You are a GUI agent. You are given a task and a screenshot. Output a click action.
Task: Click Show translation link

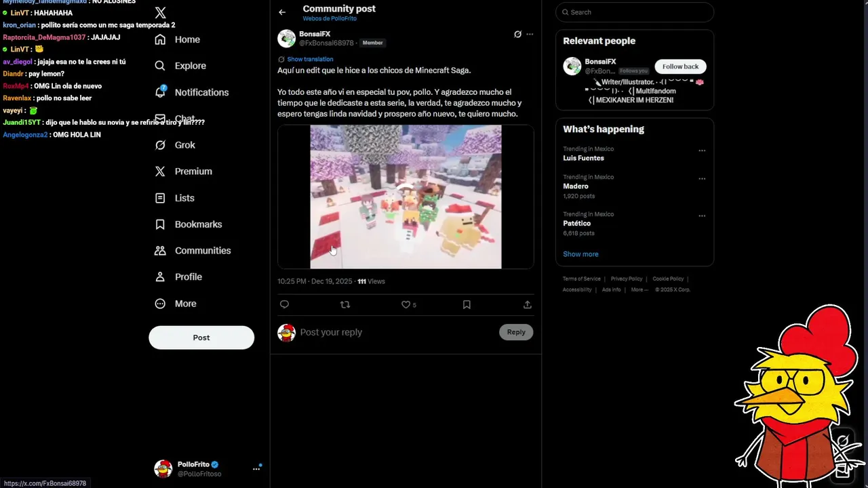tap(310, 59)
